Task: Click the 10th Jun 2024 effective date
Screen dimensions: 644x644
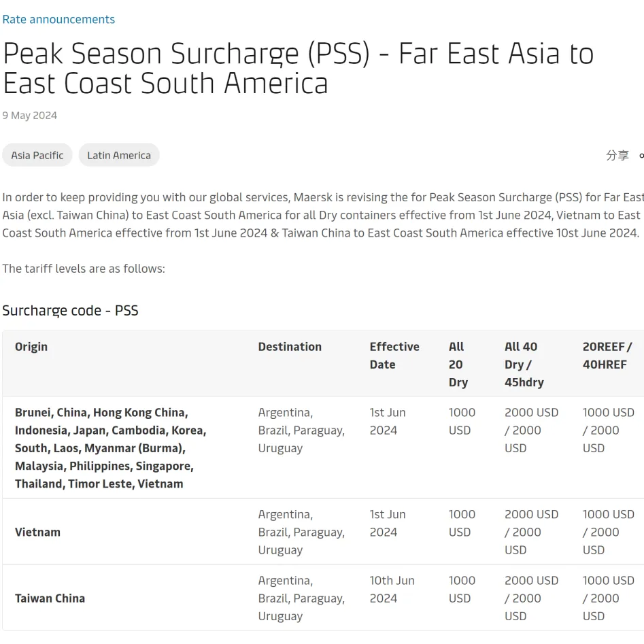Action: coord(392,590)
